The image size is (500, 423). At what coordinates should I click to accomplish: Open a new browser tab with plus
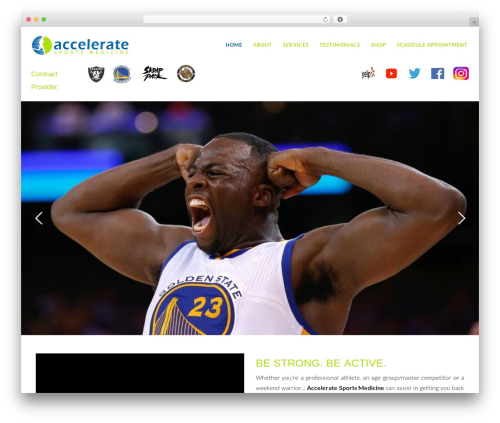(474, 22)
